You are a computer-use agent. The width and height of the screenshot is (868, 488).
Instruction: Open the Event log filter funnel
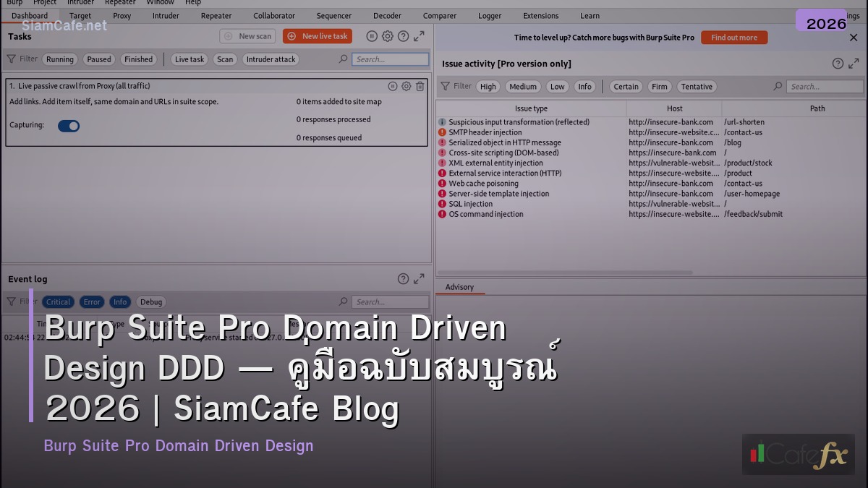tap(10, 301)
